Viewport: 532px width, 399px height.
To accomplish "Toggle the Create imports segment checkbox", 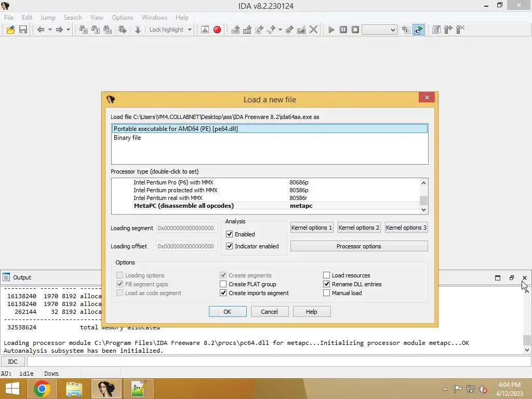I will point(223,293).
